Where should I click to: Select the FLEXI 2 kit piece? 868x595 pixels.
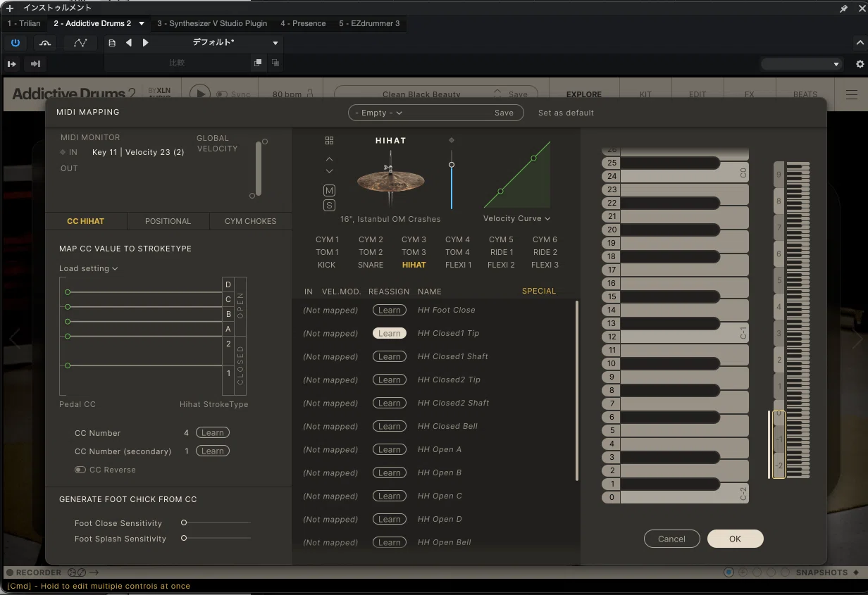[x=502, y=265]
